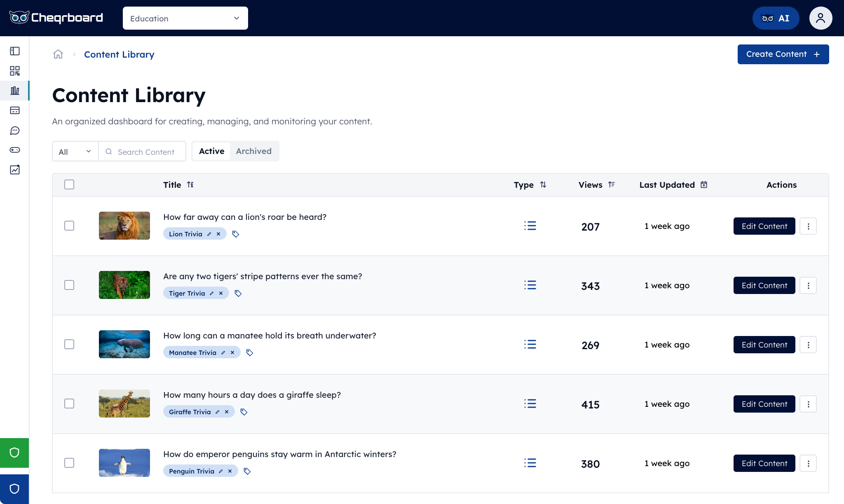844x504 pixels.
Task: Open more options menu for penguin row
Action: (808, 463)
